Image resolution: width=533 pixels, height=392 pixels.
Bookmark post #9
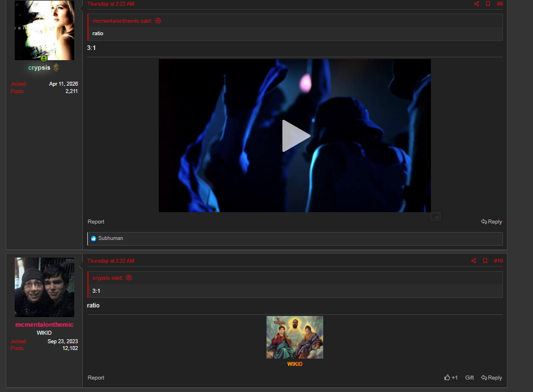click(x=488, y=4)
